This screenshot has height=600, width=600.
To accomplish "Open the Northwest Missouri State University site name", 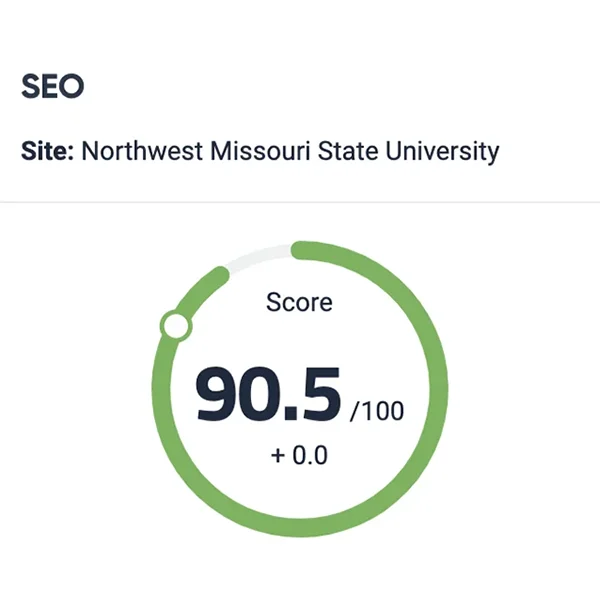I will [290, 152].
